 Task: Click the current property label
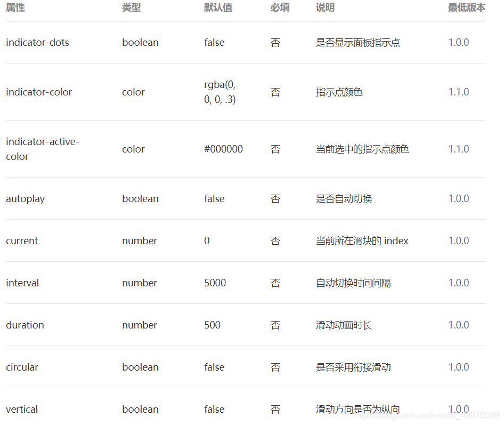(22, 240)
